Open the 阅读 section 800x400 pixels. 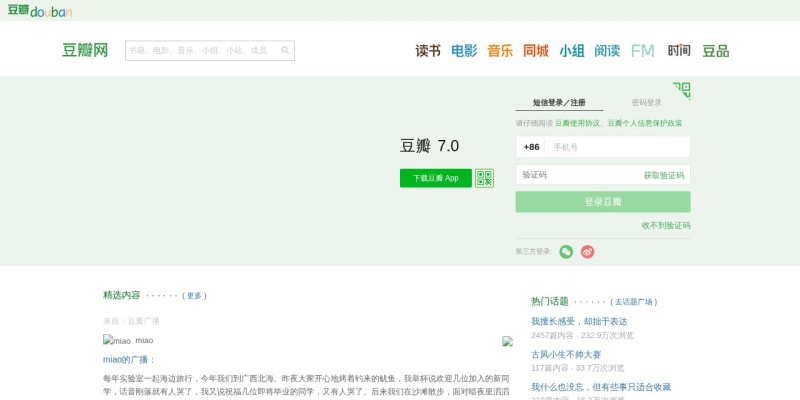click(607, 51)
